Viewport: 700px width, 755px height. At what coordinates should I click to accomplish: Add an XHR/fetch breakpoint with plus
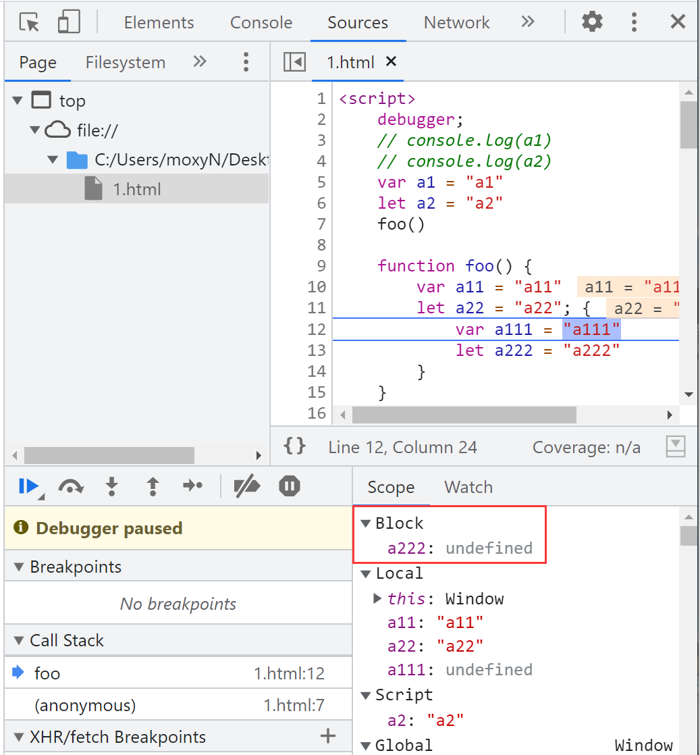[327, 736]
